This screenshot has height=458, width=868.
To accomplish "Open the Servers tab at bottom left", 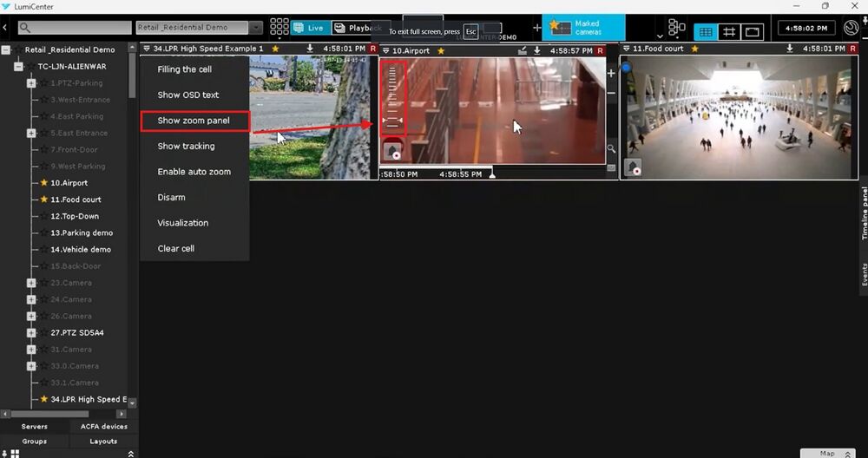I will [35, 427].
